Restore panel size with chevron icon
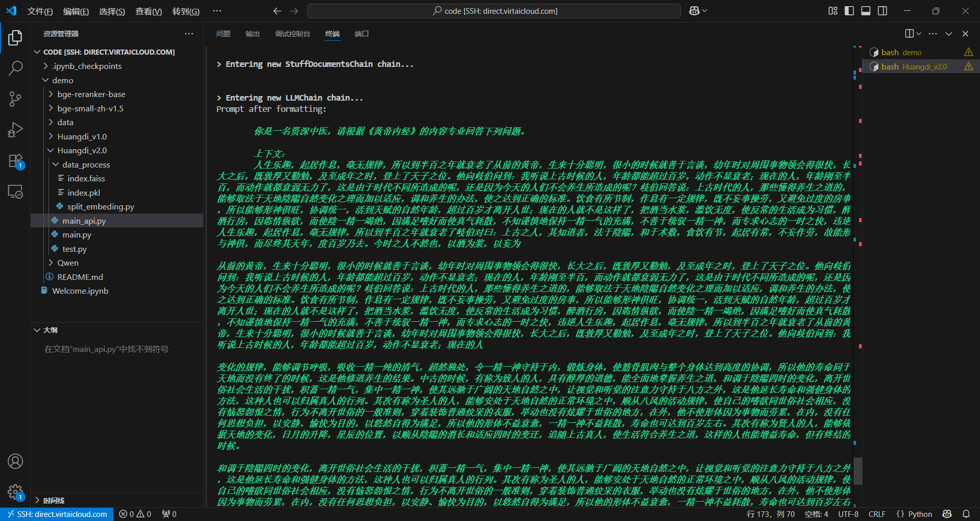This screenshot has width=980, height=521. pos(949,34)
